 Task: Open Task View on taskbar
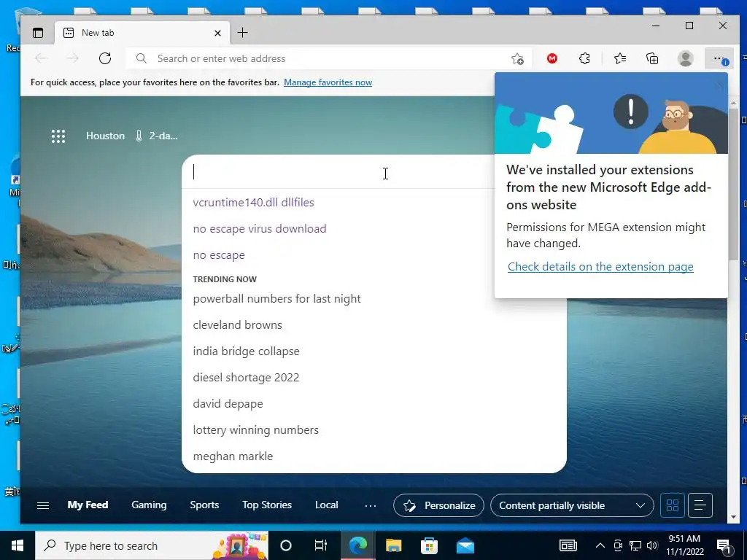[x=321, y=545]
